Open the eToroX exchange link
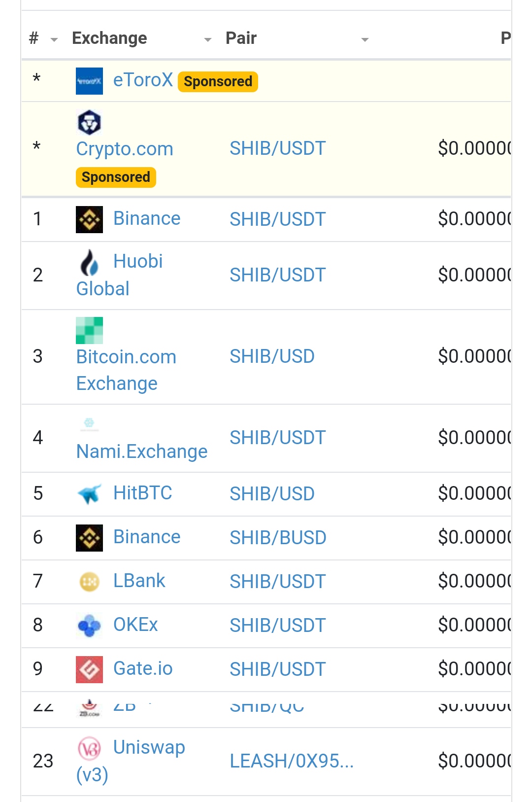The image size is (532, 802). pyautogui.click(x=143, y=80)
